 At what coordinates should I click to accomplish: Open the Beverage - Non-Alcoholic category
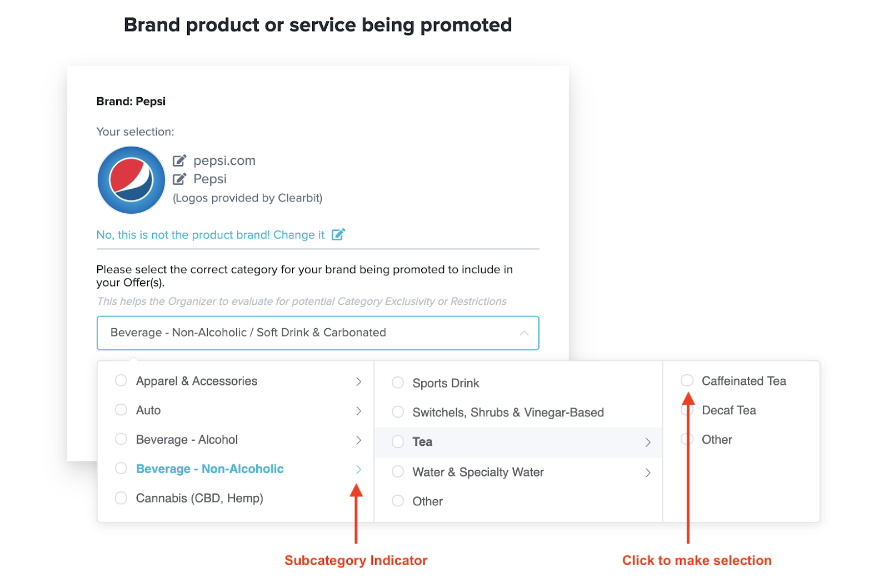point(209,469)
